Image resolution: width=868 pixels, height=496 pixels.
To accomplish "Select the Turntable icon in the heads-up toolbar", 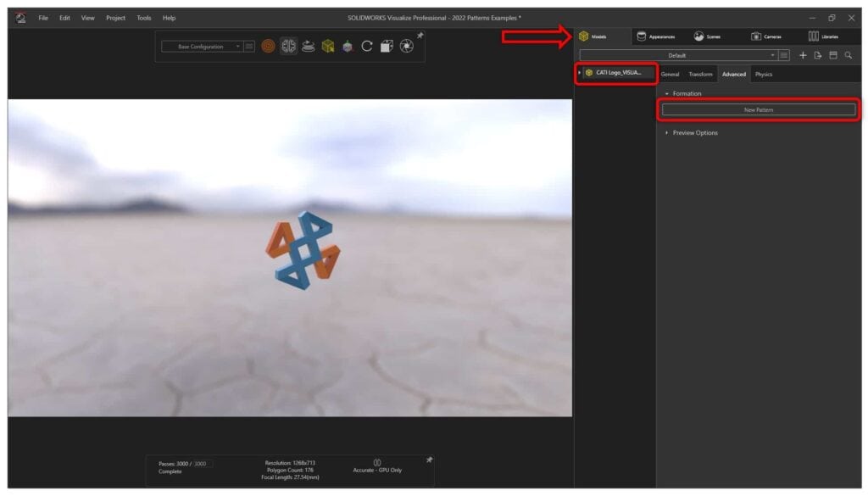I will pyautogui.click(x=307, y=46).
